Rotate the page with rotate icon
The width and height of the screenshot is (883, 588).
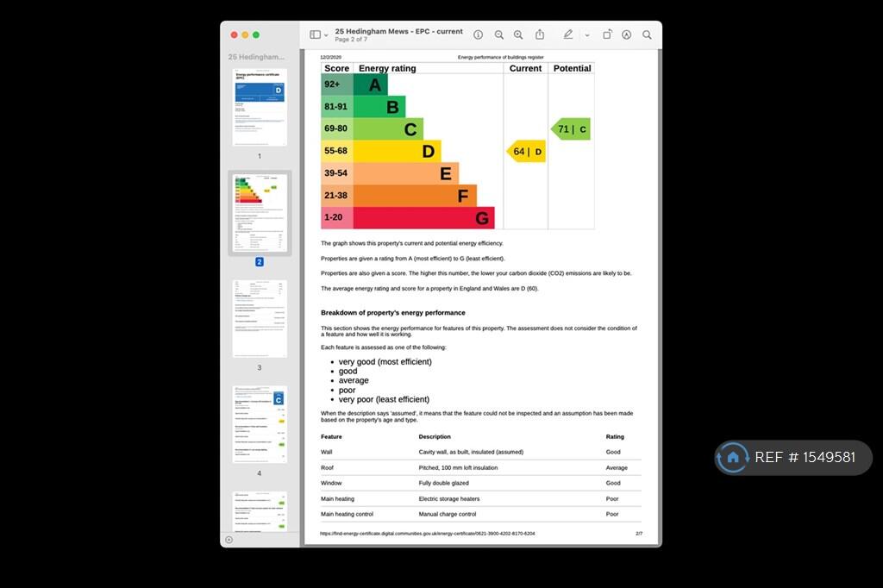coord(607,34)
